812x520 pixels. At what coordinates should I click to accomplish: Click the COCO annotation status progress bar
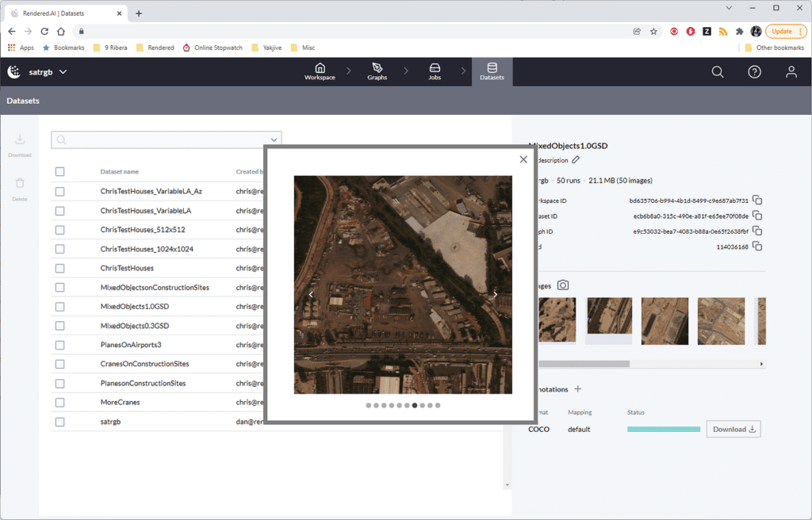664,430
